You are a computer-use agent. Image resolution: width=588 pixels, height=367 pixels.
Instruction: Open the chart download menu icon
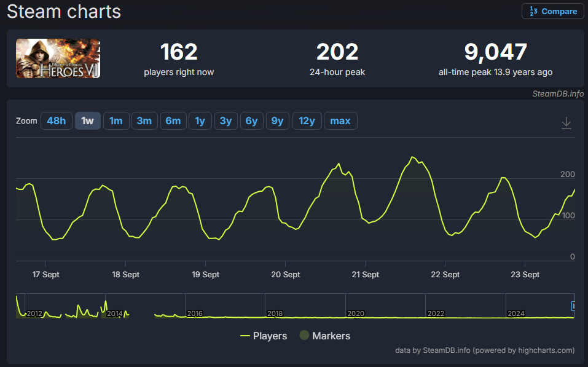tap(566, 123)
